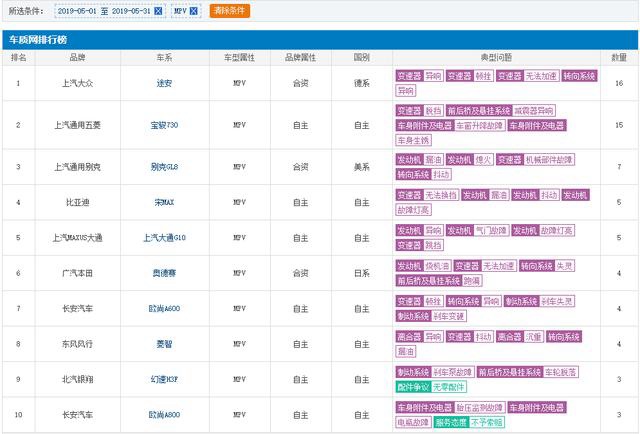Viewport: 640px width, 434px height.
Task: Click the 车质网排行榜 header title
Action: point(38,40)
